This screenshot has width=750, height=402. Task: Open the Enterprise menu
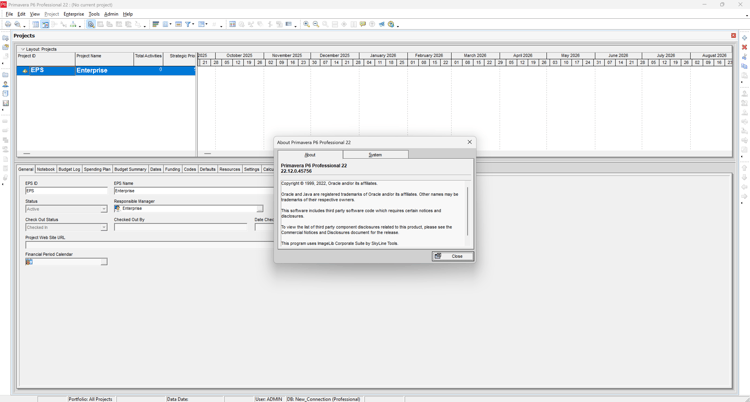74,14
